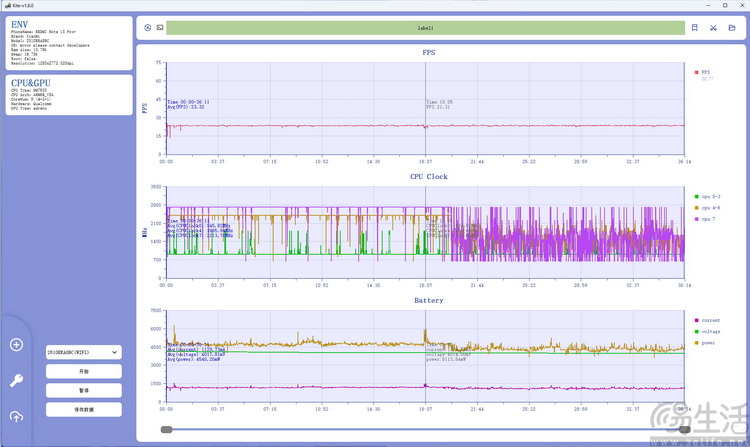Open the device selection dropdown
Screen dimensions: 750x447
pyautogui.click(x=84, y=352)
